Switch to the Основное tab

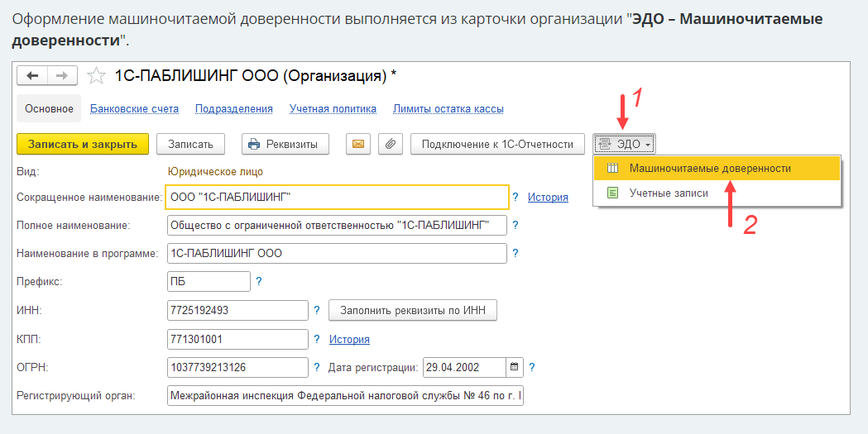pyautogui.click(x=50, y=109)
